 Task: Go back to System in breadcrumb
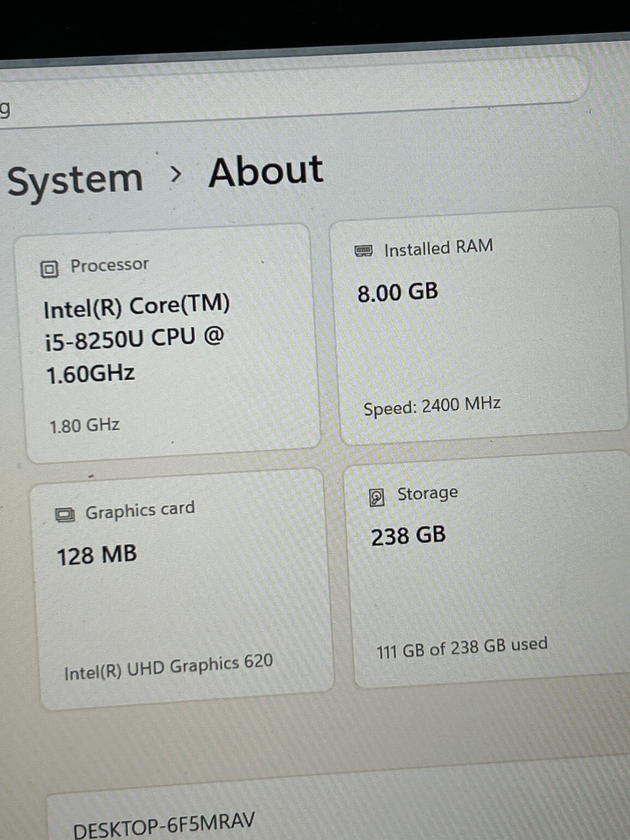point(75,178)
